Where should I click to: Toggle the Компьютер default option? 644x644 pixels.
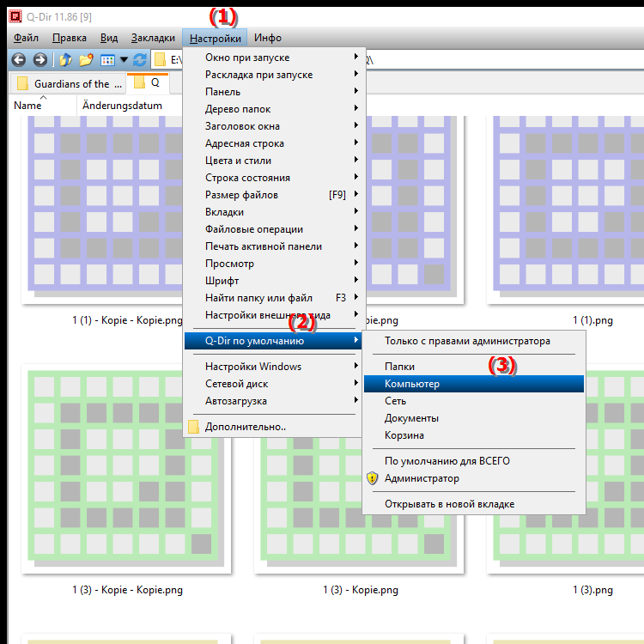coord(473,384)
